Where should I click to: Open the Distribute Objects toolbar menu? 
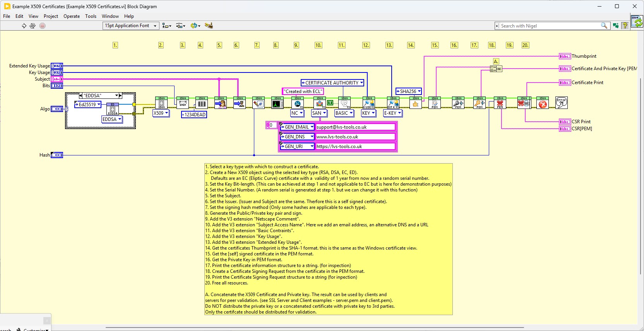[x=181, y=26]
